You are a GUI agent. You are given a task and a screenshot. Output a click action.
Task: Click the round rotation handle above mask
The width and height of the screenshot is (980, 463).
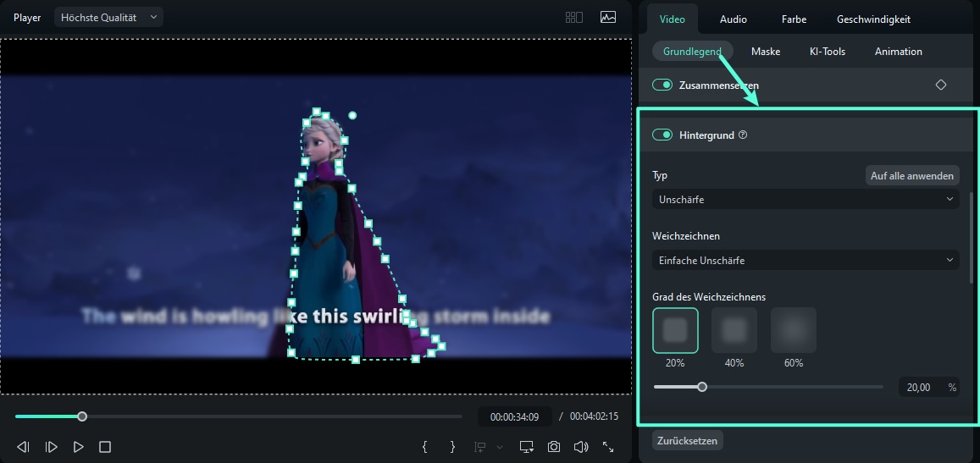tap(352, 116)
